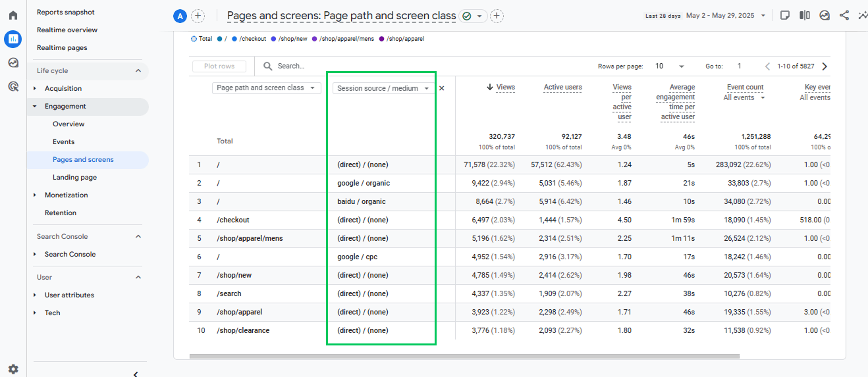Open the Explore icon in the left rail

click(13, 63)
